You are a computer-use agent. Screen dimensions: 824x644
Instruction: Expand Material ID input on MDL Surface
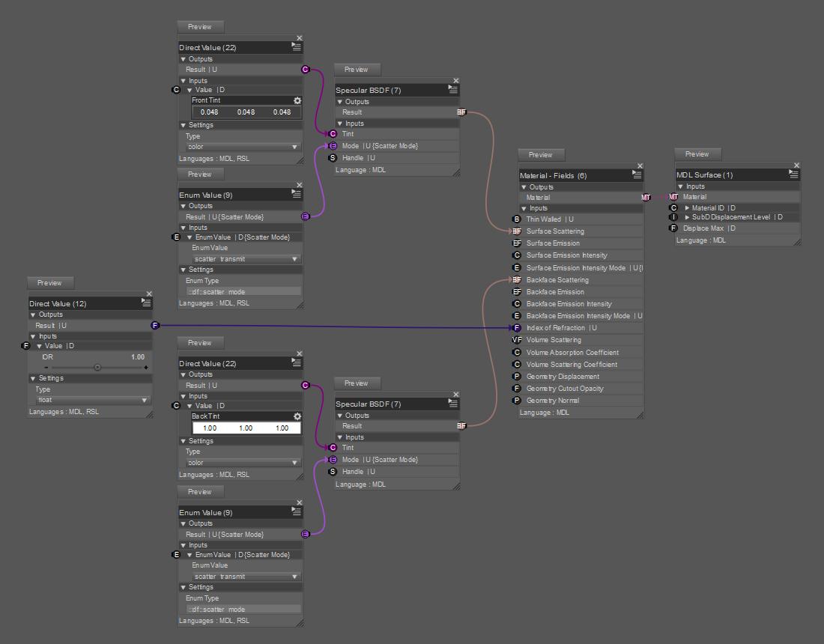coord(687,208)
